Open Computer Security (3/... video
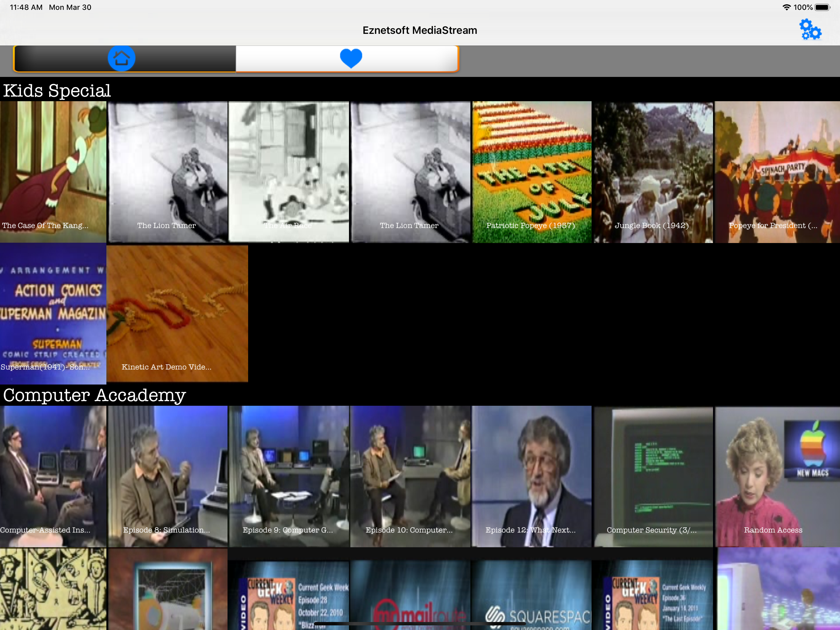The height and width of the screenshot is (630, 840). click(653, 476)
